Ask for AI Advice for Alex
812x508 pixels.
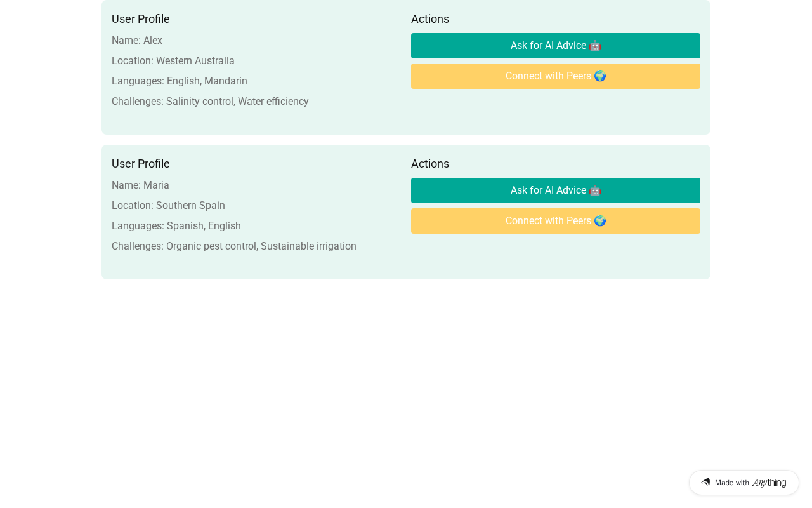(548, 46)
